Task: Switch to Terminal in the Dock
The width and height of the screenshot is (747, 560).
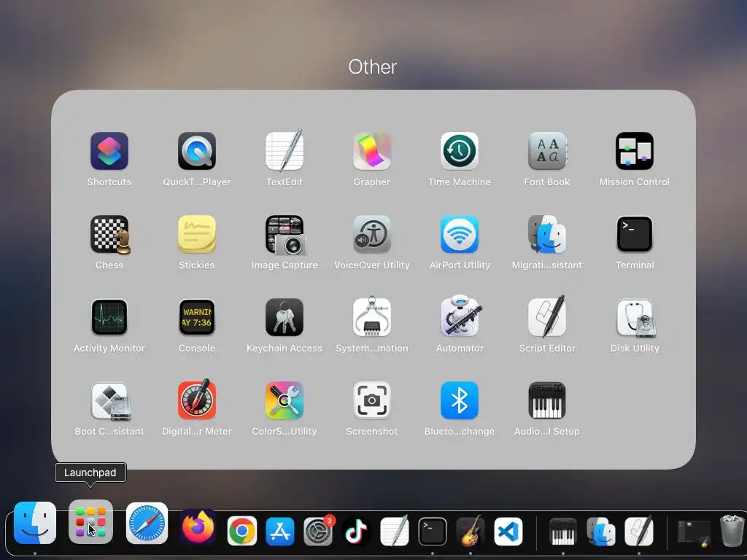Action: (433, 531)
